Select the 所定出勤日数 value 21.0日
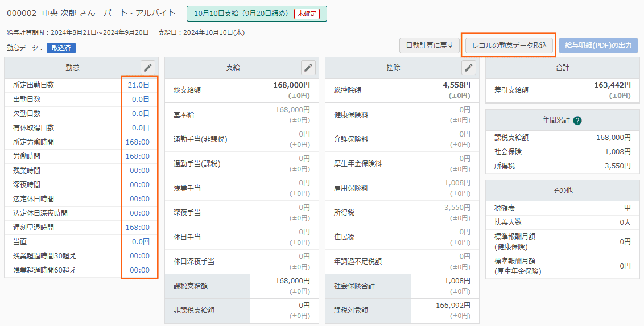 tap(138, 85)
